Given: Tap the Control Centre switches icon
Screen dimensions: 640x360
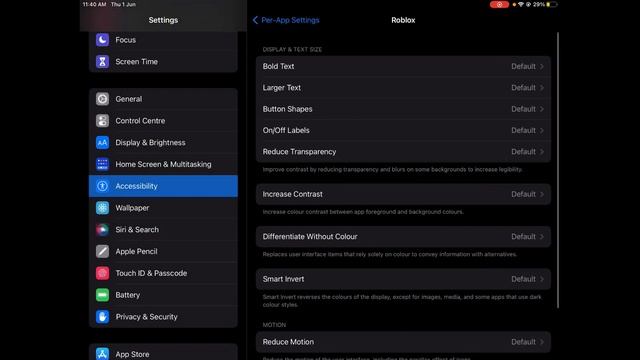Looking at the screenshot, I should 102,121.
